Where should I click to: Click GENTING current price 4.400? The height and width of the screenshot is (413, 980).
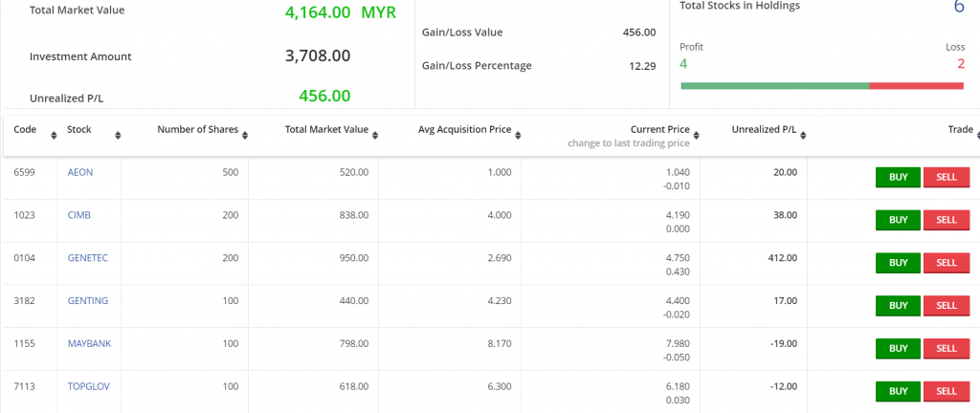[679, 301]
